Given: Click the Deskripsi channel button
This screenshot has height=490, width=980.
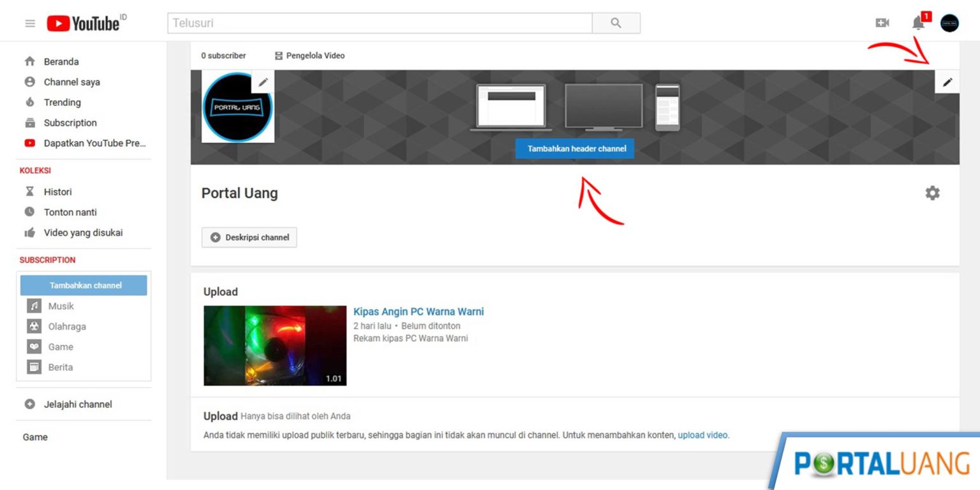Looking at the screenshot, I should 249,237.
